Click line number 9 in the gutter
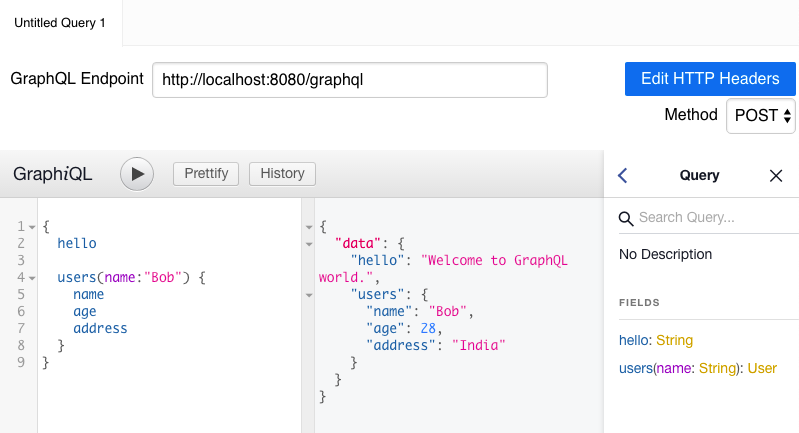 point(21,362)
